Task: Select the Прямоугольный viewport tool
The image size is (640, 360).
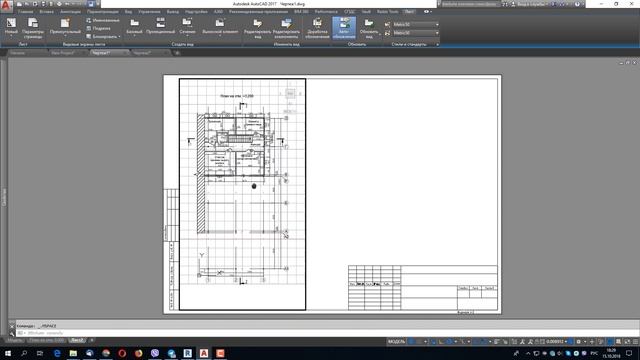Action: [x=65, y=27]
